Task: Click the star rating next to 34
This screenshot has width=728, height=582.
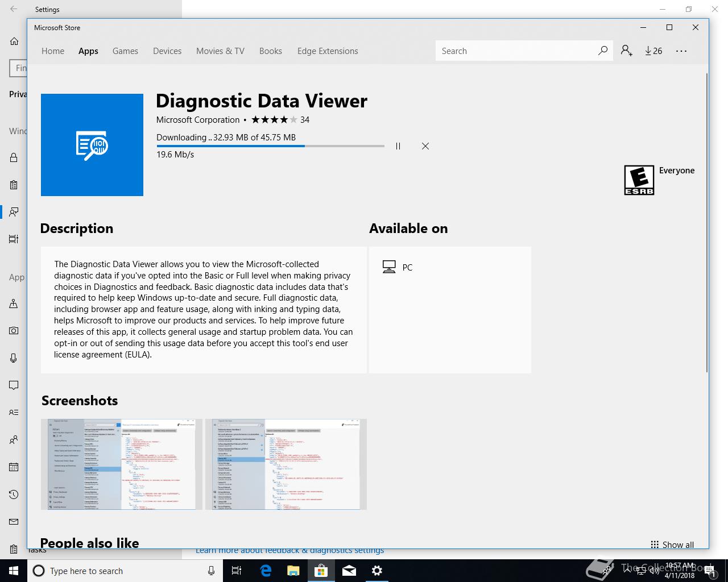Action: tap(274, 119)
